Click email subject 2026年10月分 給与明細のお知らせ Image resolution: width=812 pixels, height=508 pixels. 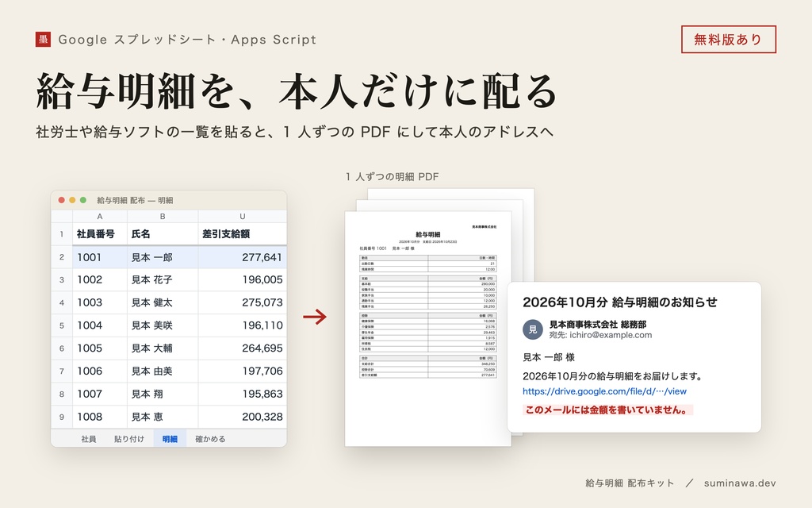(620, 302)
